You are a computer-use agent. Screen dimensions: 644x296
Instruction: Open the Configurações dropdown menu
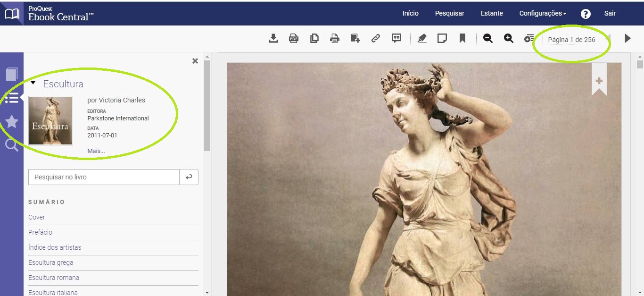[x=543, y=13]
